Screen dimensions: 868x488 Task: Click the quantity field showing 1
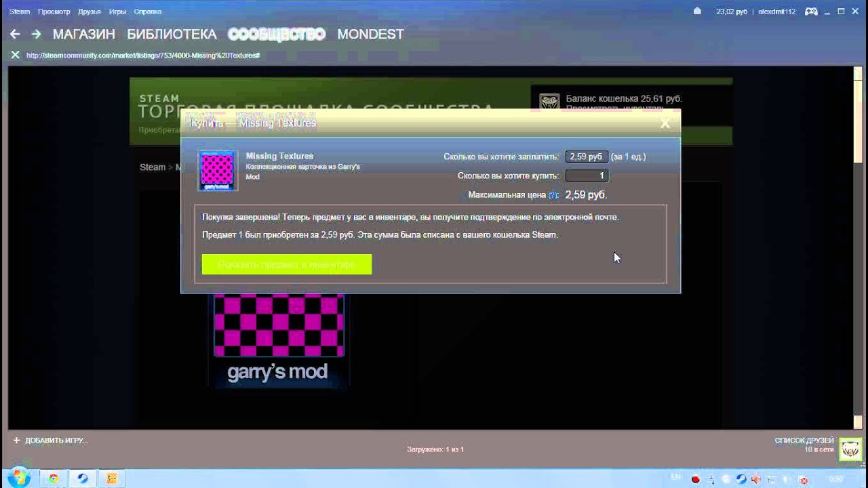(587, 176)
